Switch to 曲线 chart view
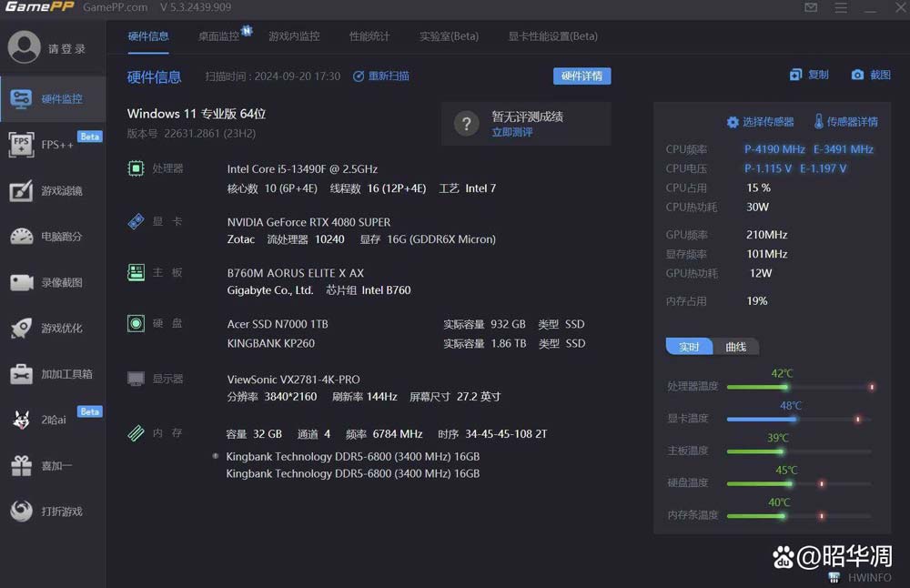Image resolution: width=910 pixels, height=588 pixels. [736, 347]
